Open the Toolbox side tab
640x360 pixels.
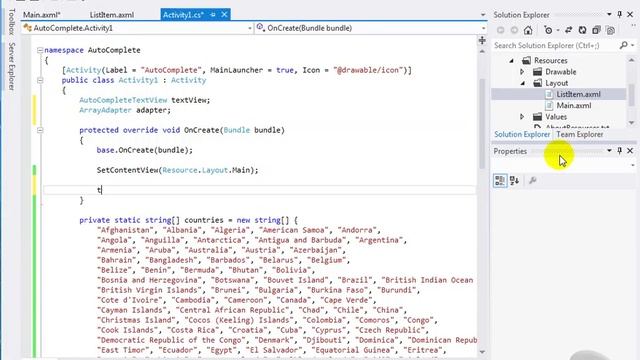[11, 21]
